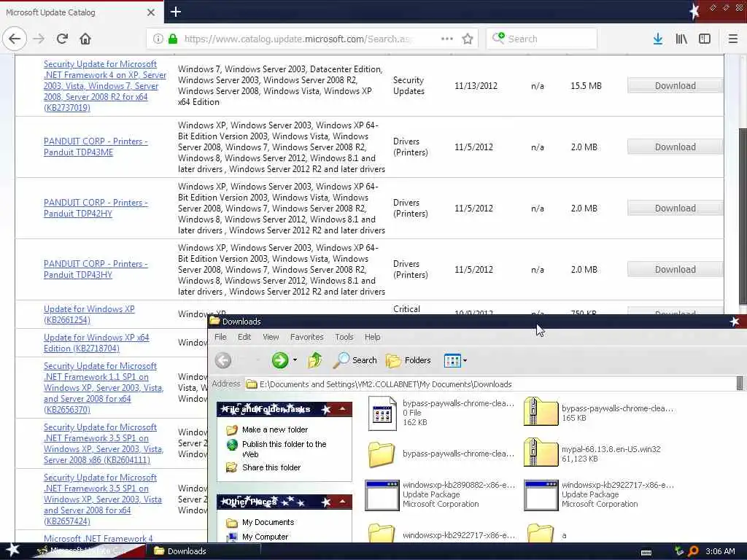Open the browser home page icon
The image size is (747, 560).
(85, 39)
